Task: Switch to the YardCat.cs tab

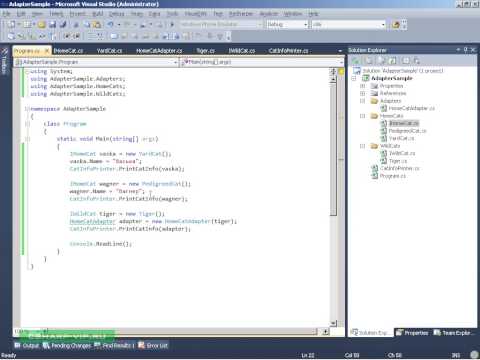Action: pyautogui.click(x=109, y=51)
